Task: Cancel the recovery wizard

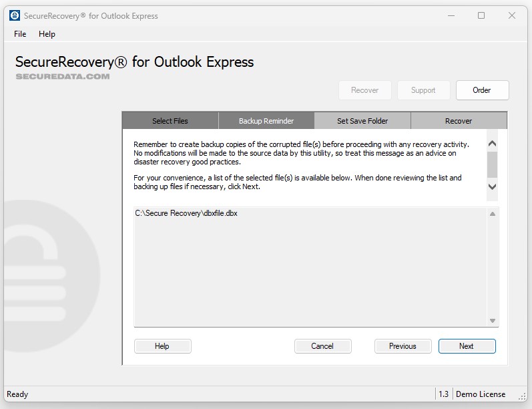Action: click(x=322, y=346)
